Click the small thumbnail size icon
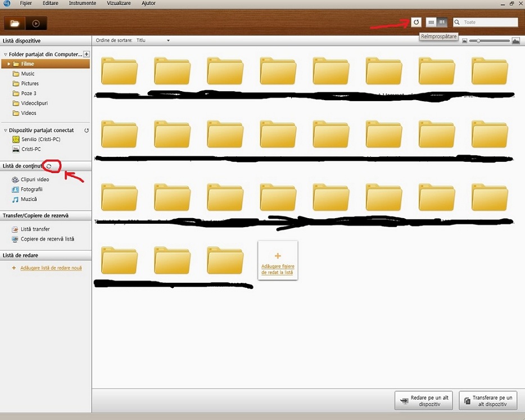Viewport: 525px width, 420px height. pyautogui.click(x=465, y=41)
